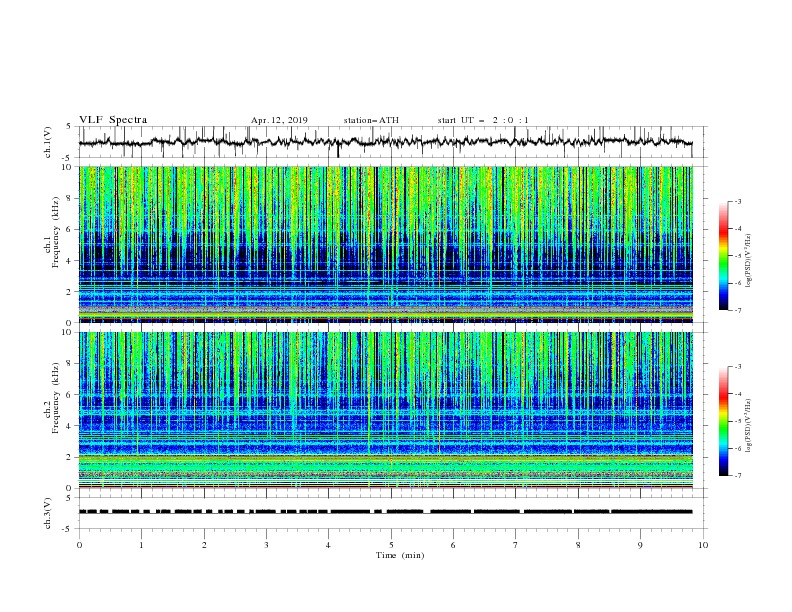This screenshot has height=612, width=792.
Task: Click the ch.1 spectrogram colorbar
Action: coord(723,256)
